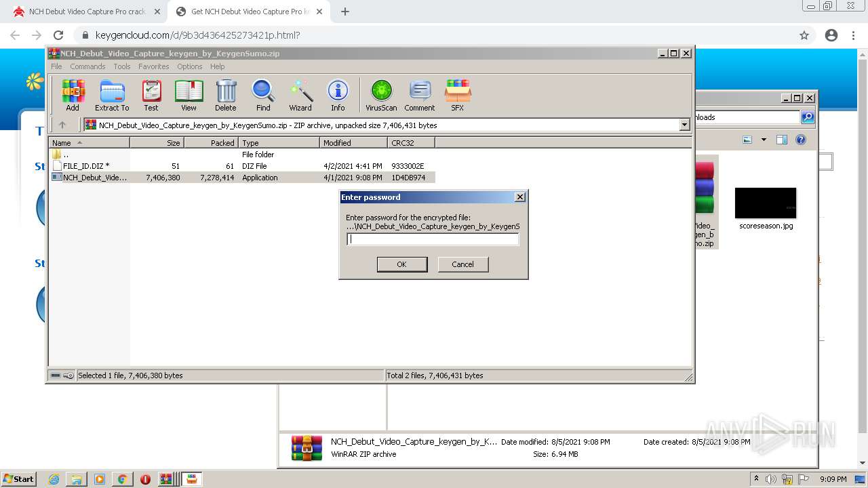Viewport: 868px width, 488px height.
Task: Click OK in the password dialog
Action: point(402,264)
